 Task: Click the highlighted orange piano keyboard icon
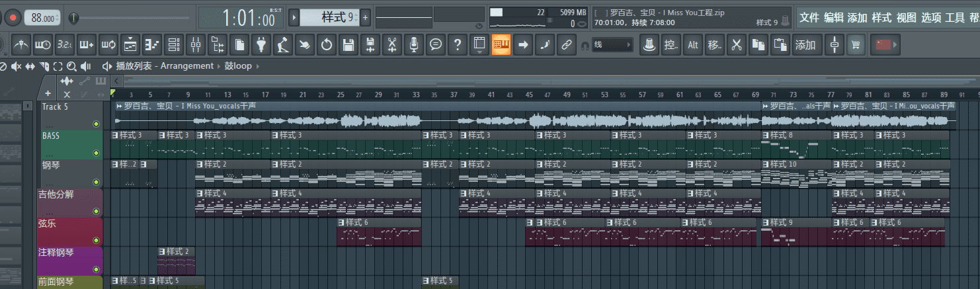coord(501,45)
